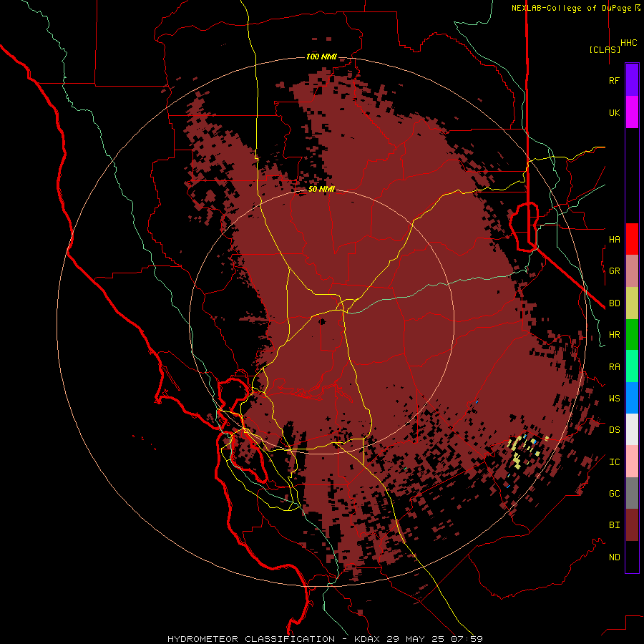Click the 'HYDROMETEOR CLASSIFICATION' title text
This screenshot has height=644, width=644.
point(251,639)
